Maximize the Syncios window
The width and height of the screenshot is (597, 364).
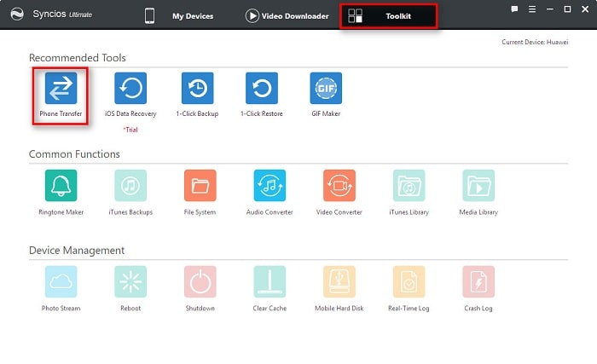(x=567, y=9)
